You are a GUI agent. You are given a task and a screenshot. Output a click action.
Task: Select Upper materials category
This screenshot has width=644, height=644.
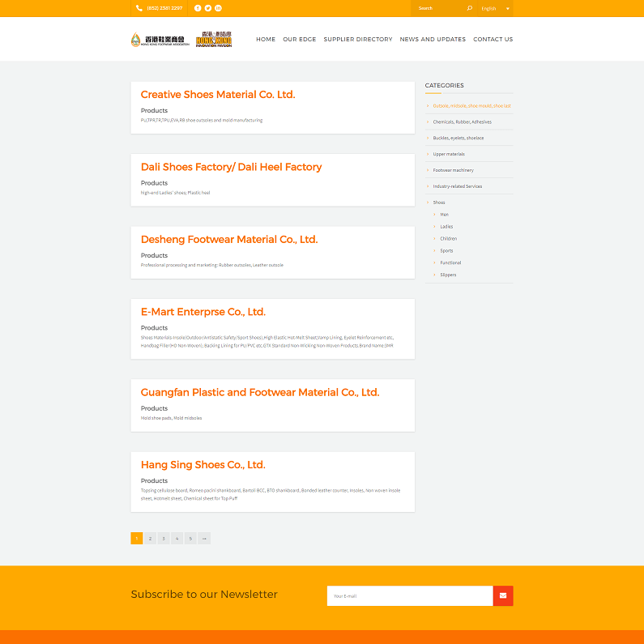(449, 154)
